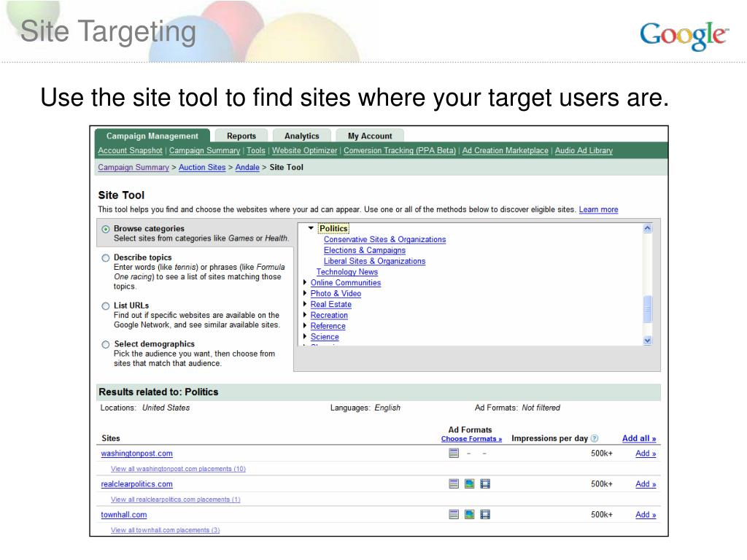
Task: Add washingtonpost.com using its Add link
Action: [646, 454]
